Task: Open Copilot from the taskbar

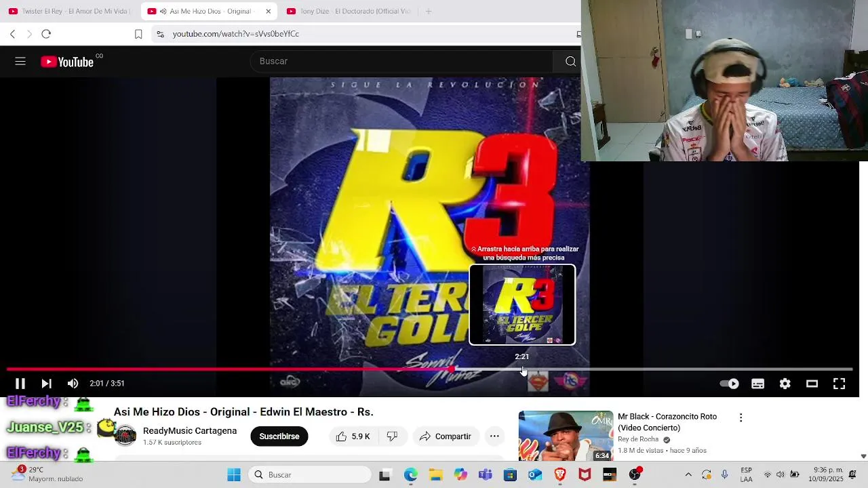Action: point(460,475)
